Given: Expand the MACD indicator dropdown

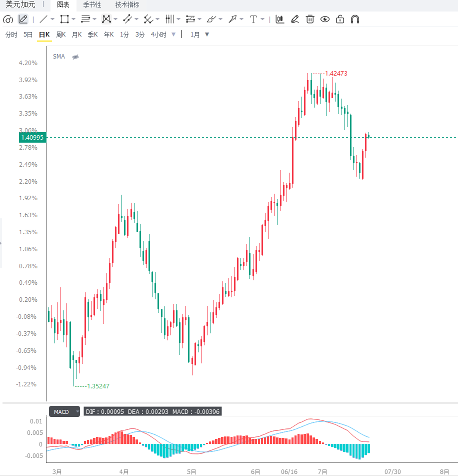Looking at the screenshot, I should coord(77,411).
